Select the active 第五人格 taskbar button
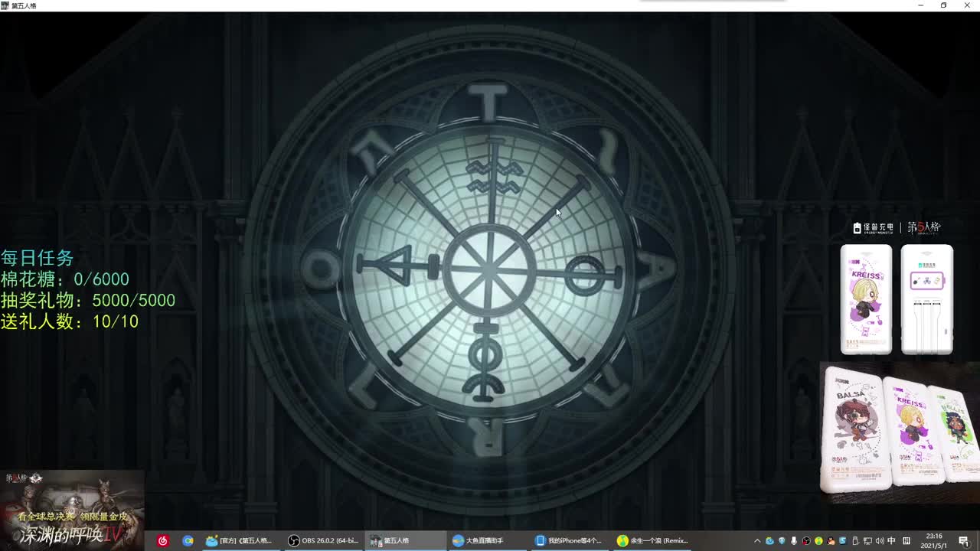This screenshot has width=980, height=551. pos(404,541)
